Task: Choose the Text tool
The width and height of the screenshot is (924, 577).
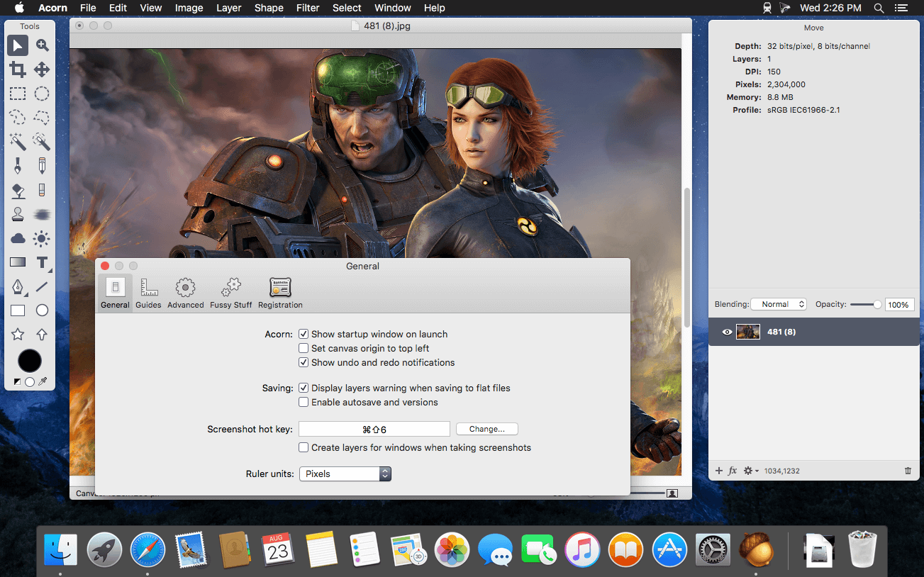Action: coord(42,262)
